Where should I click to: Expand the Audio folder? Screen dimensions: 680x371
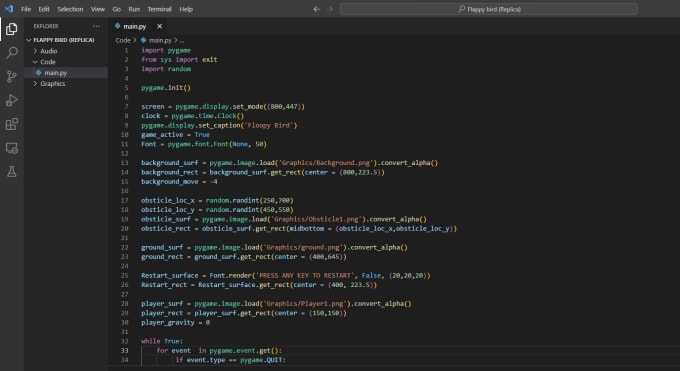pyautogui.click(x=49, y=51)
